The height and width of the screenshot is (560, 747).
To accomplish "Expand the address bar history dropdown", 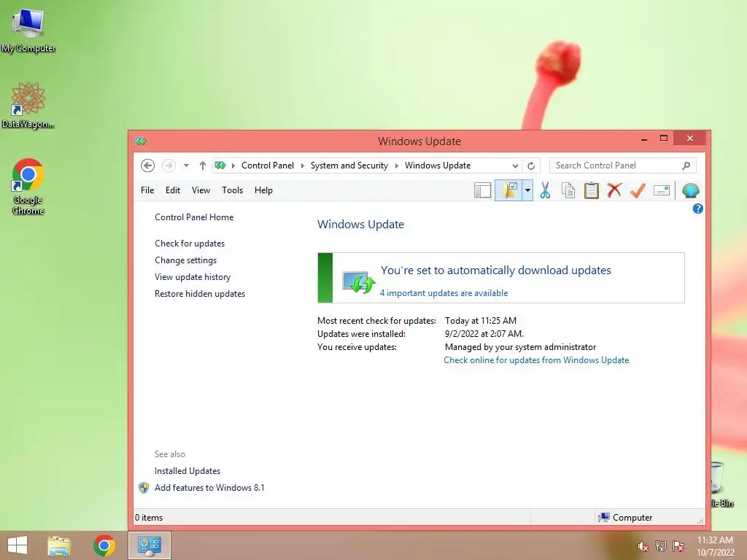I will pos(515,166).
